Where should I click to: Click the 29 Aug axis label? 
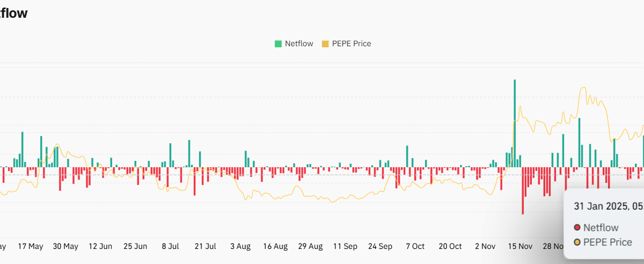pos(310,246)
